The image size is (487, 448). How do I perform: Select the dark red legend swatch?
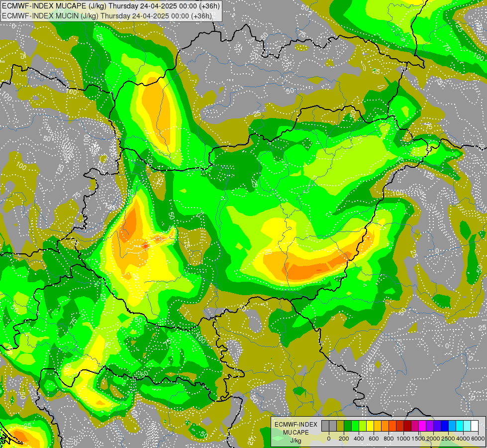407,426
